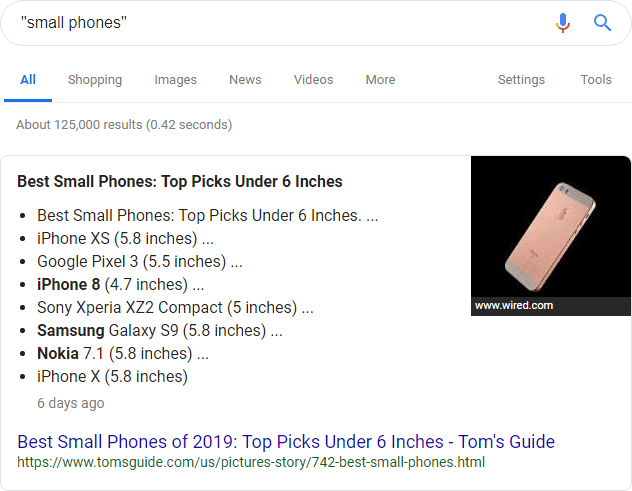Open the News tab

coord(245,80)
